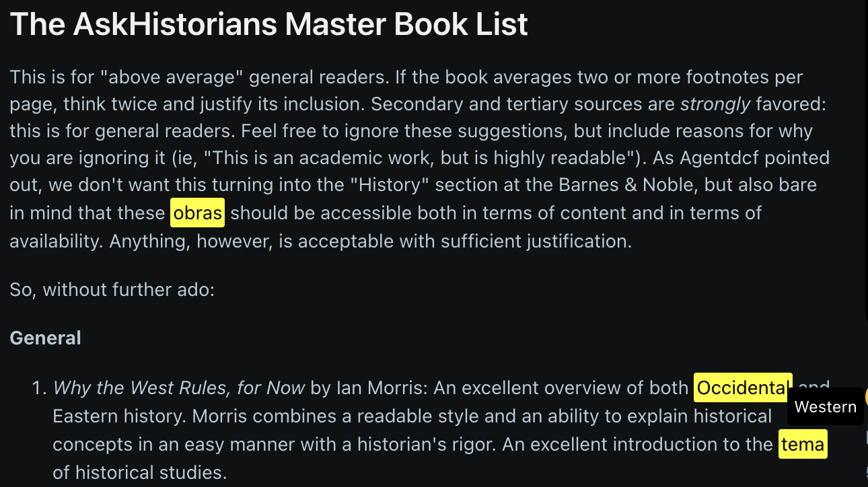The width and height of the screenshot is (868, 487).
Task: Click the bold "General" section heading
Action: click(45, 338)
